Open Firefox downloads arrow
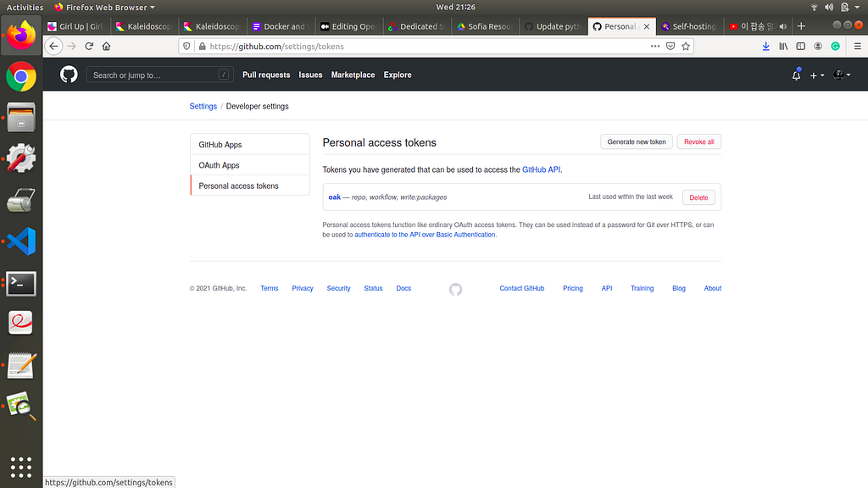The image size is (868, 488). tap(765, 47)
